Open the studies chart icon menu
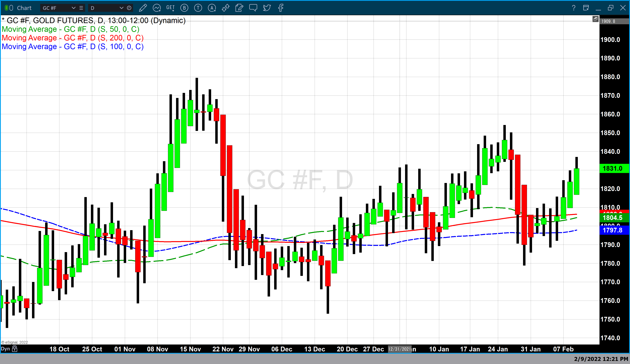The image size is (630, 364). 157,8
